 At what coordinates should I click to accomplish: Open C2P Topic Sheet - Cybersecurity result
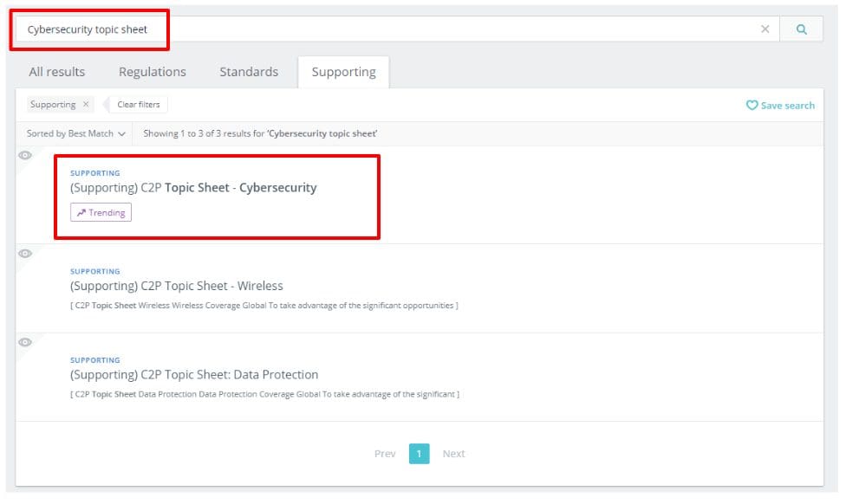193,188
